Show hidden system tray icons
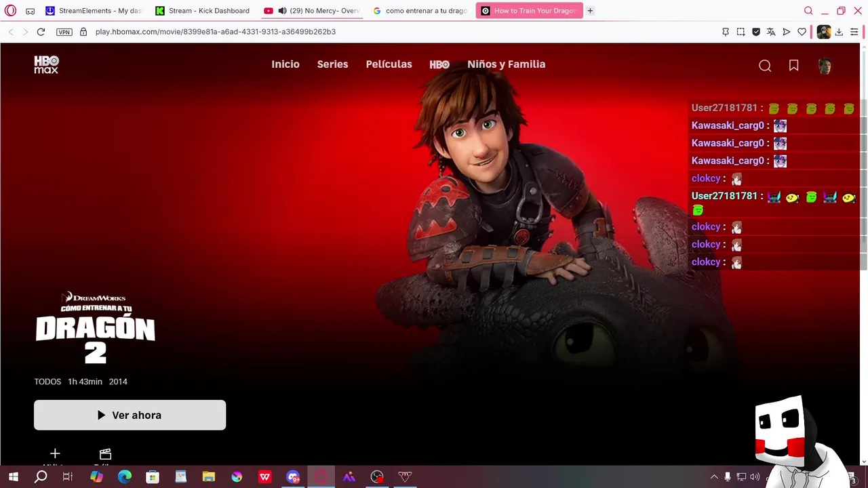The image size is (868, 488). (x=713, y=477)
